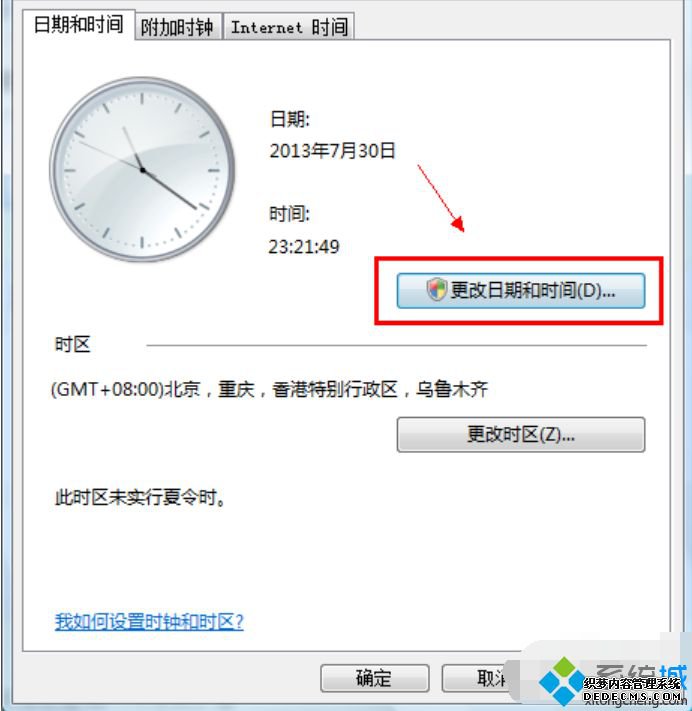Screen dimensions: 692x711
Task: Click the 时间: label
Action: [290, 213]
